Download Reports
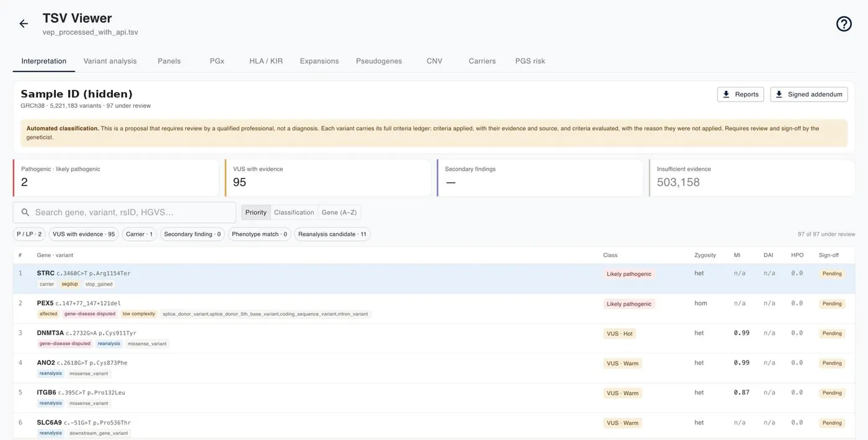 740,94
